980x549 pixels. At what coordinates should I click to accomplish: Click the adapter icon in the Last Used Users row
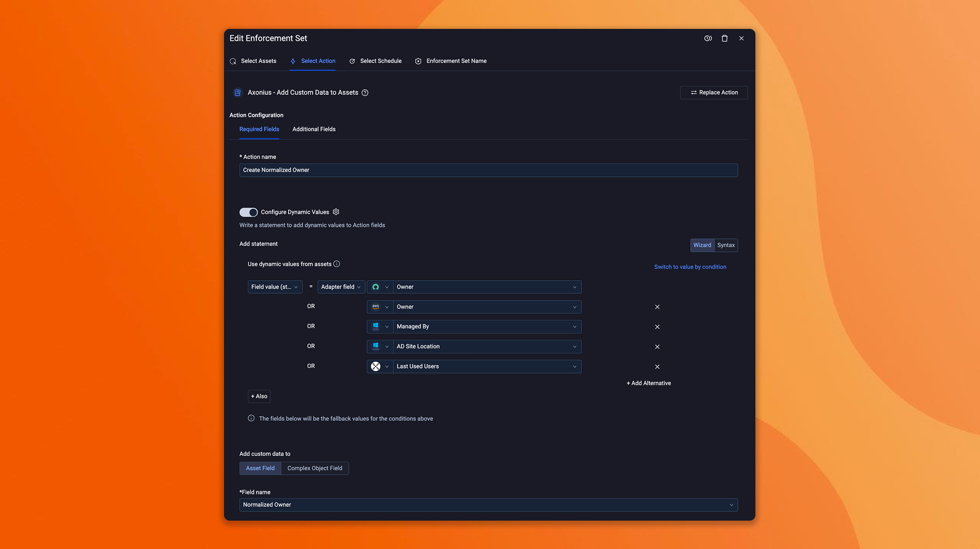pos(380,366)
